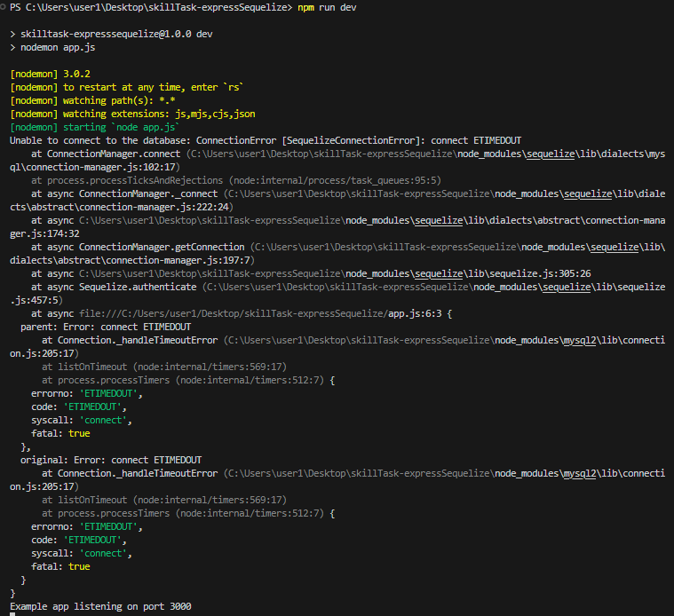
Task: Open the 'connection-manager.js:102:17' file reference
Action: 100,167
